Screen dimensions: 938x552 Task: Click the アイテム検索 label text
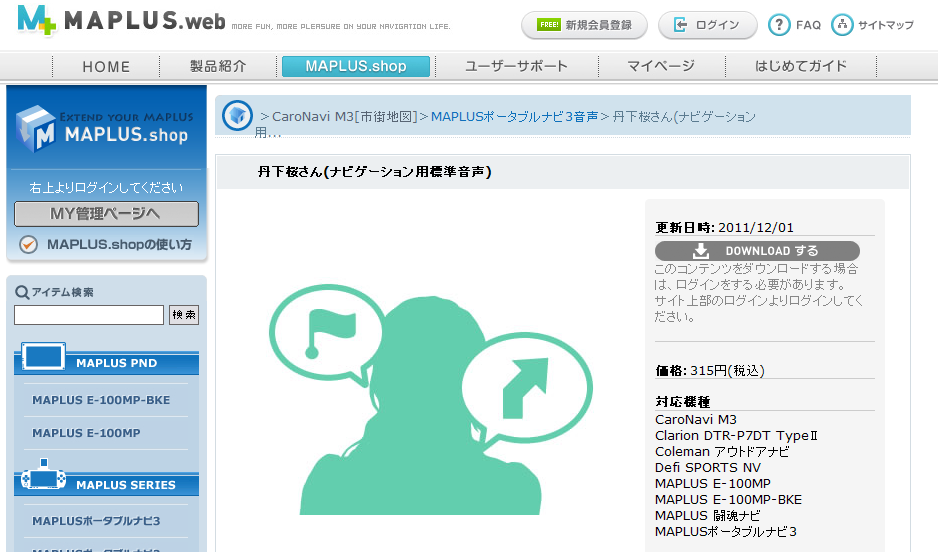pos(62,292)
